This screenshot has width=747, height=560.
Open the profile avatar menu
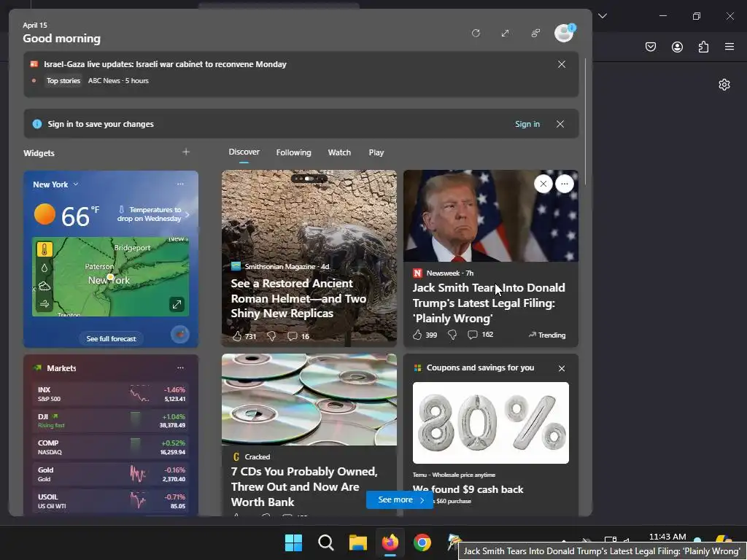[564, 34]
